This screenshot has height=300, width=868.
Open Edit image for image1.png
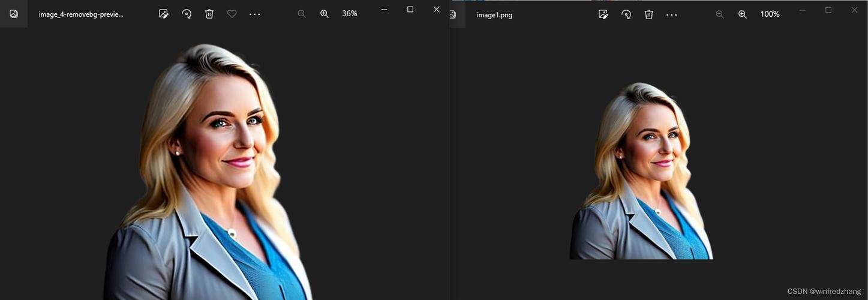point(603,14)
